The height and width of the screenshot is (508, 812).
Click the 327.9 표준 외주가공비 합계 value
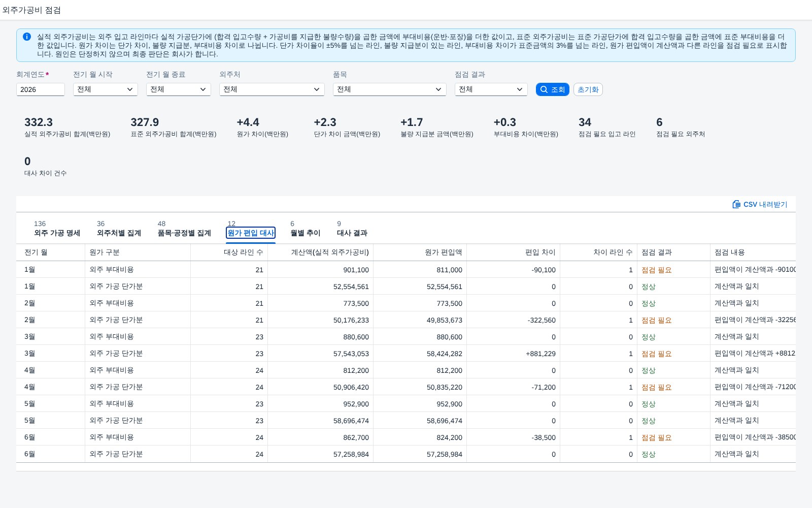pyautogui.click(x=145, y=122)
